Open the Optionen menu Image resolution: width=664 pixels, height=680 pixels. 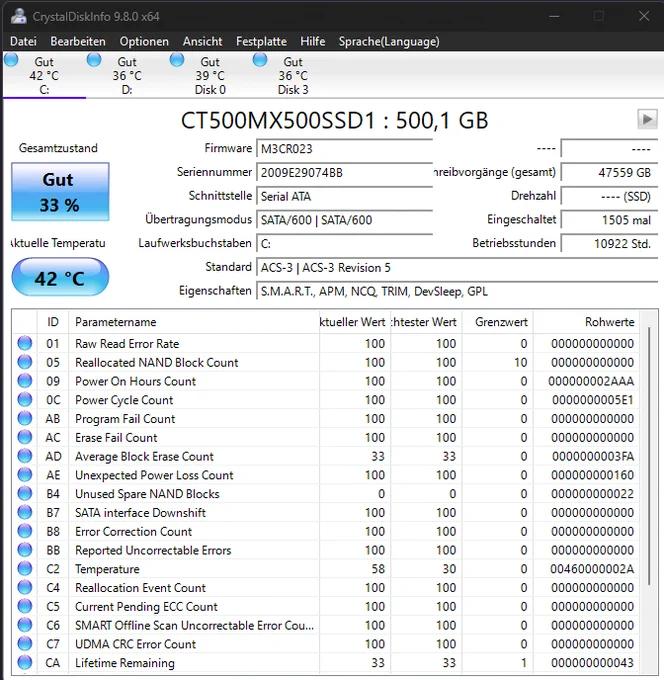144,42
